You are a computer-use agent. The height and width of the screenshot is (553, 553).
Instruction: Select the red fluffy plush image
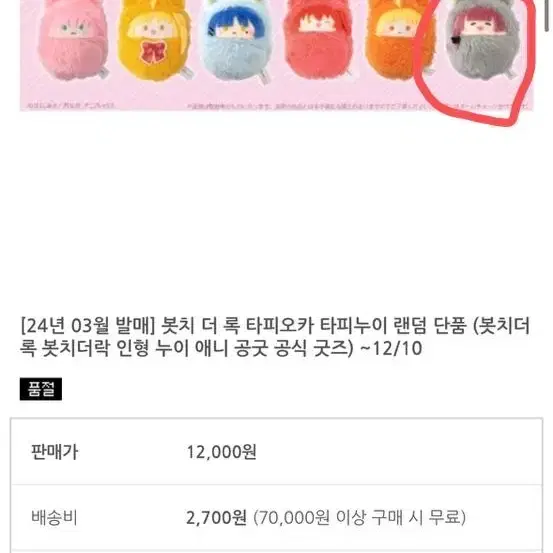317,38
